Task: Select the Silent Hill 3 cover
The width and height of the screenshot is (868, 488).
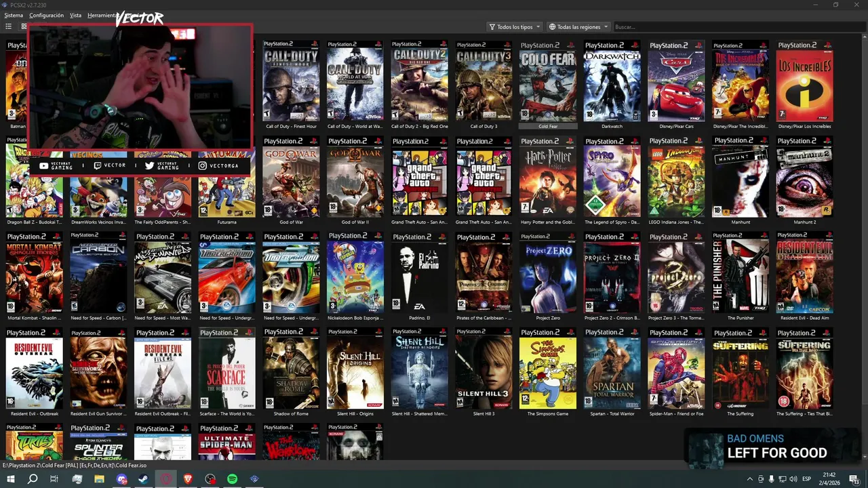Action: [x=484, y=368]
